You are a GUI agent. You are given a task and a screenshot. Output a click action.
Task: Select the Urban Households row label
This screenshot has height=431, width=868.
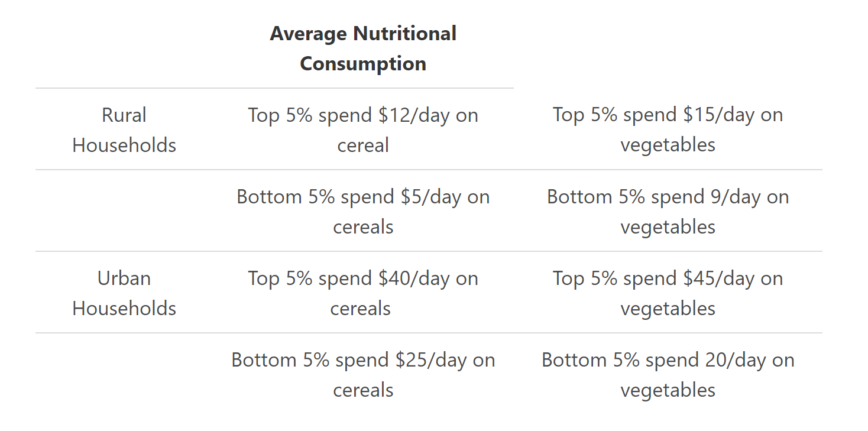[124, 293]
